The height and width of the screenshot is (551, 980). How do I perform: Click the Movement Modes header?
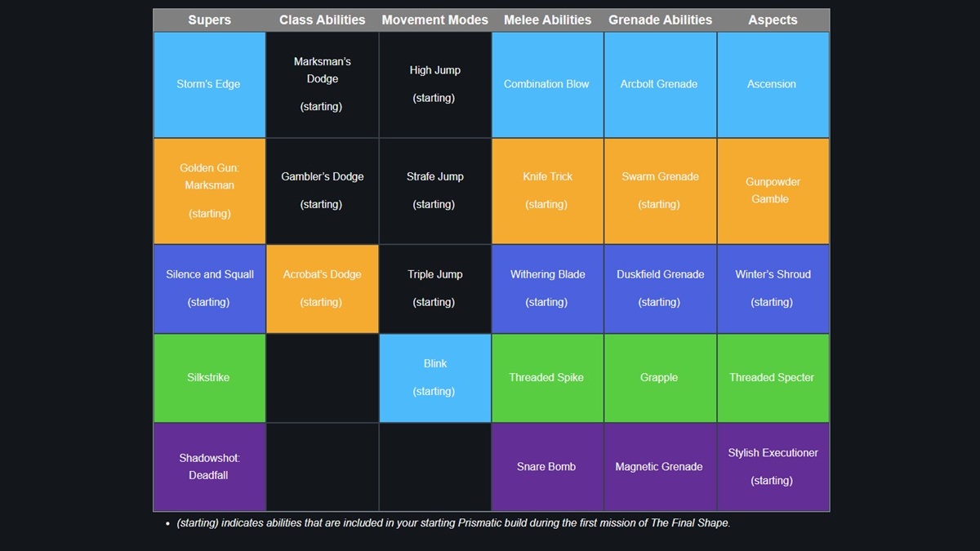(x=434, y=20)
